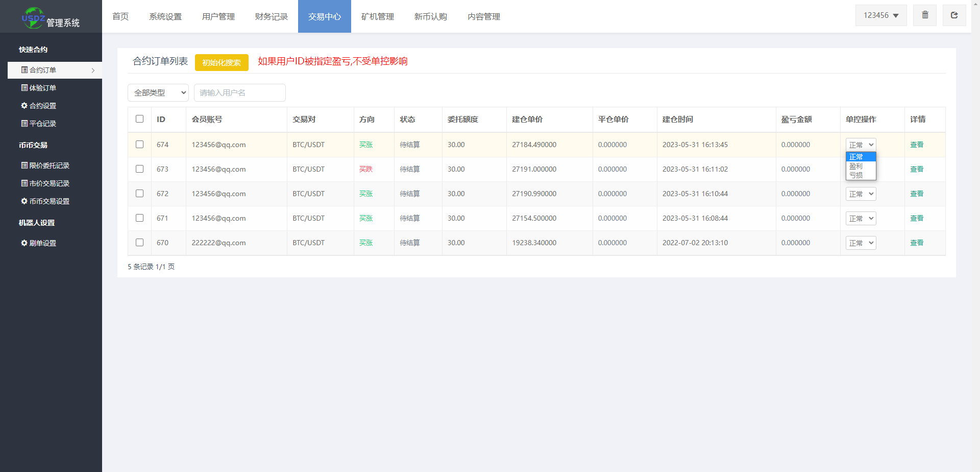Check the checkbox for order 670
This screenshot has width=980, height=472.
click(139, 243)
